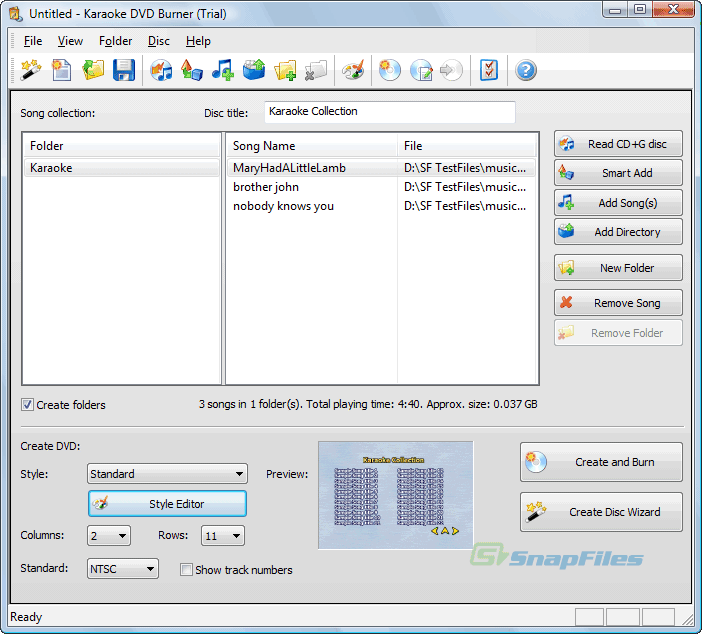
Task: Click the Create Disc Wizard button
Action: click(601, 512)
